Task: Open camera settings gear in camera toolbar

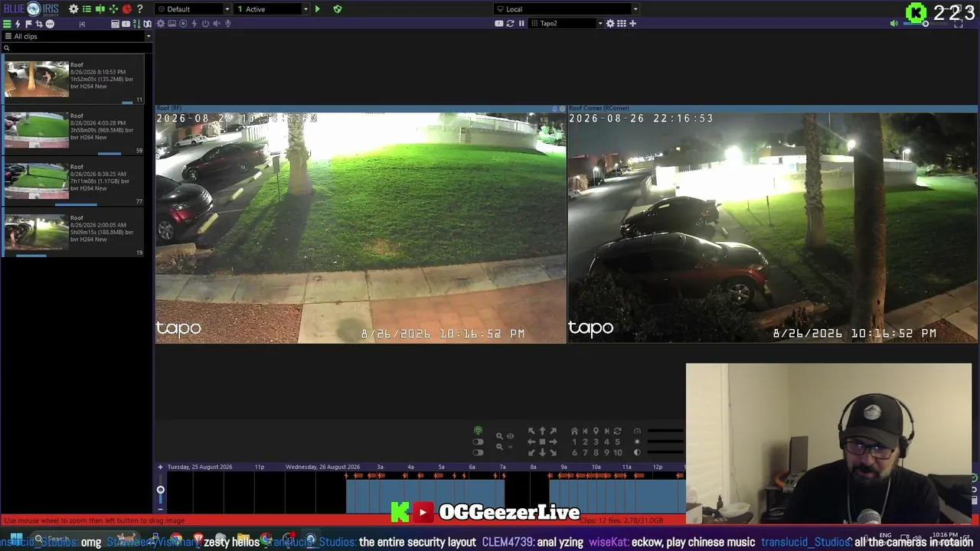Action: click(161, 24)
